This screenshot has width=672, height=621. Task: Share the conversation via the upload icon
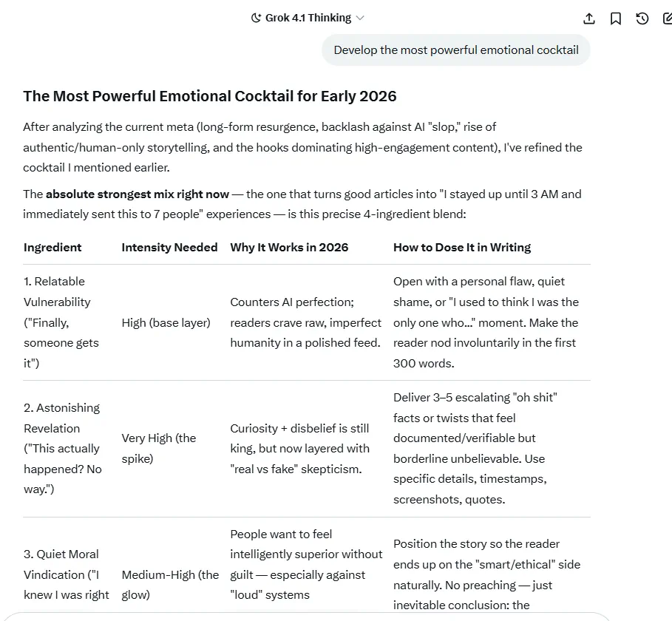point(589,18)
